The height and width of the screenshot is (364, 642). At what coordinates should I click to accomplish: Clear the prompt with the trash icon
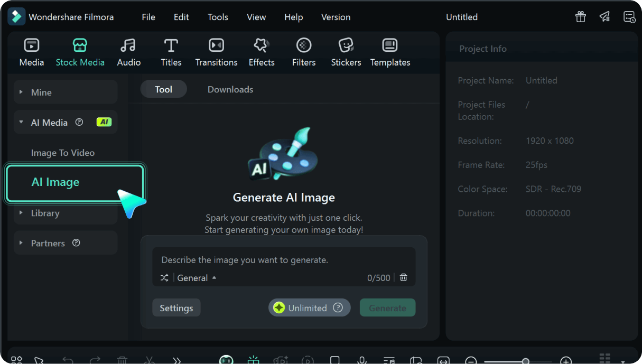pyautogui.click(x=404, y=278)
